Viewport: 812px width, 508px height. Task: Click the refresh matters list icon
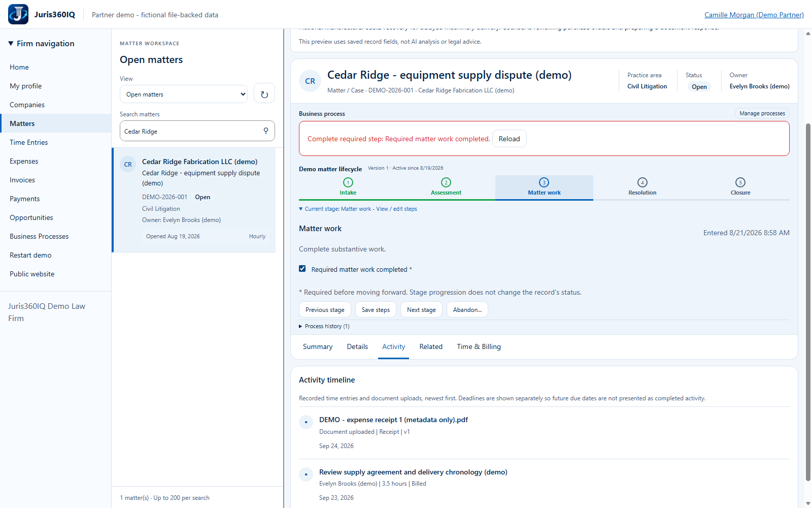tap(264, 94)
